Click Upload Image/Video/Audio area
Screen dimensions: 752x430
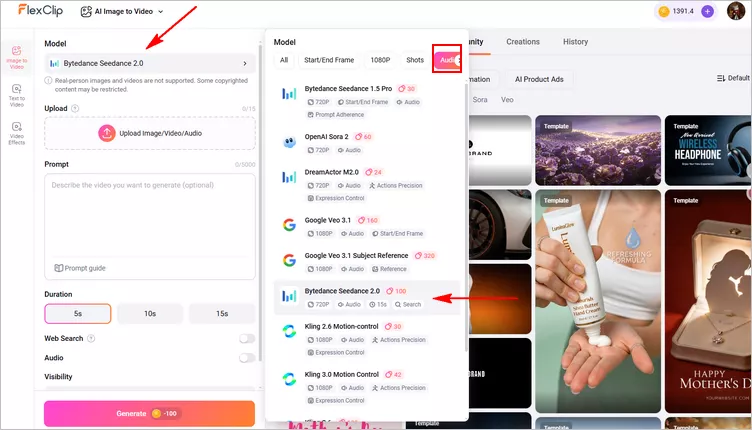pyautogui.click(x=150, y=133)
